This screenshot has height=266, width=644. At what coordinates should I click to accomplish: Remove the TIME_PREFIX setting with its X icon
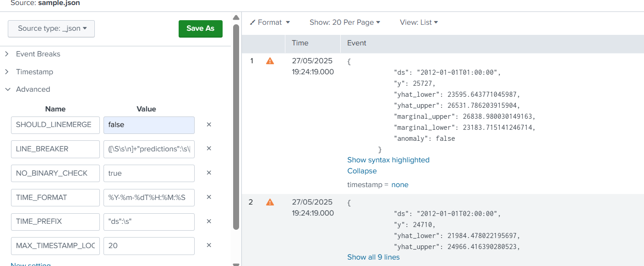[209, 222]
